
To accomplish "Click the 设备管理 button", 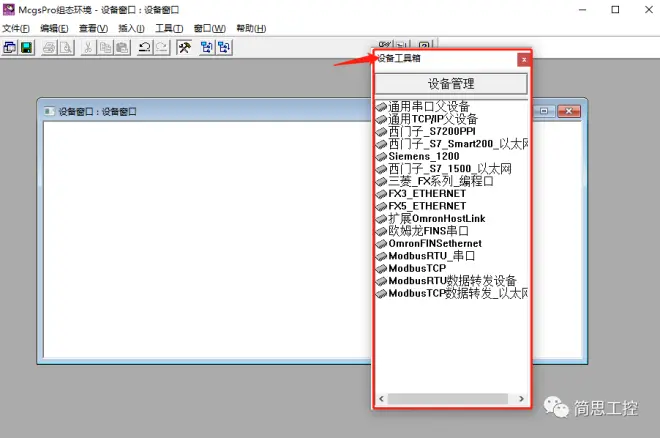I will pos(451,84).
